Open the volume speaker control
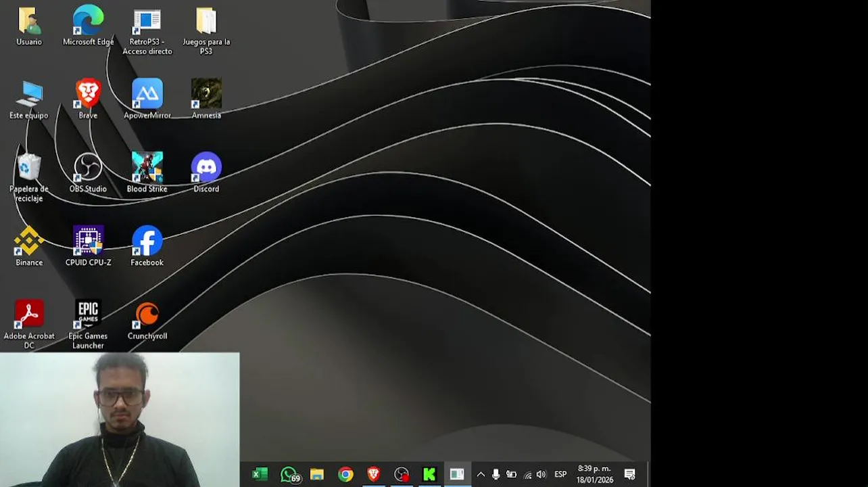This screenshot has height=487, width=868. pos(541,475)
